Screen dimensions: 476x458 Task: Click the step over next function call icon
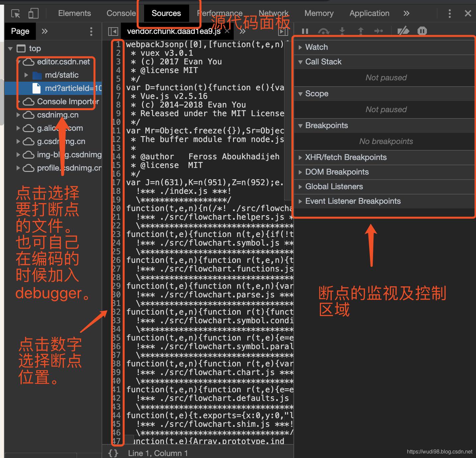[324, 31]
